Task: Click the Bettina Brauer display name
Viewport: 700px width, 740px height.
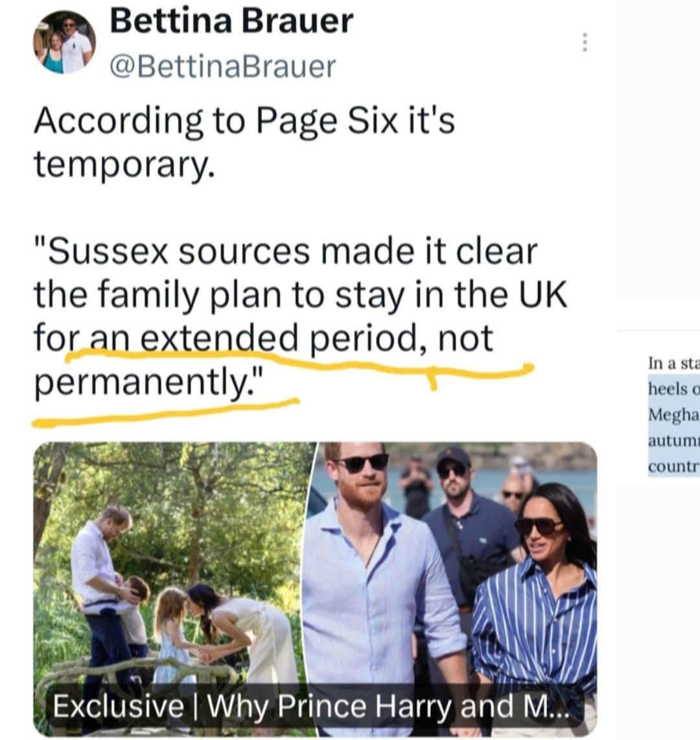Action: tap(231, 21)
